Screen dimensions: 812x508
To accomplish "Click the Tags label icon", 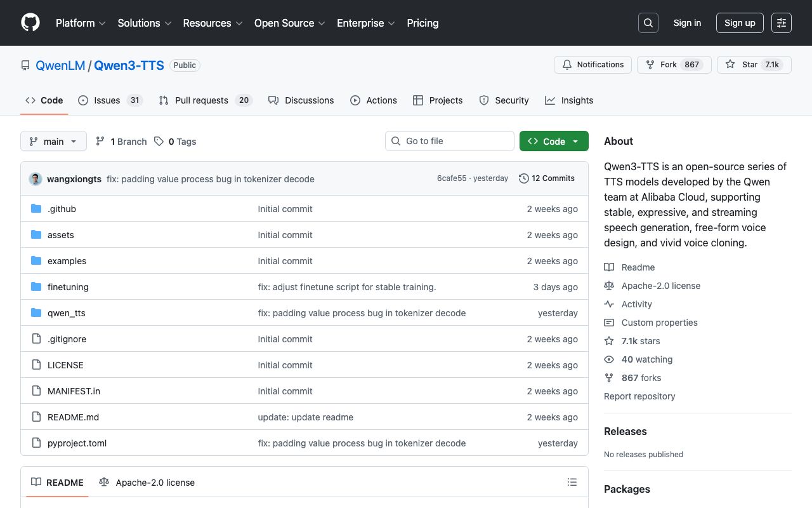I will tap(159, 142).
